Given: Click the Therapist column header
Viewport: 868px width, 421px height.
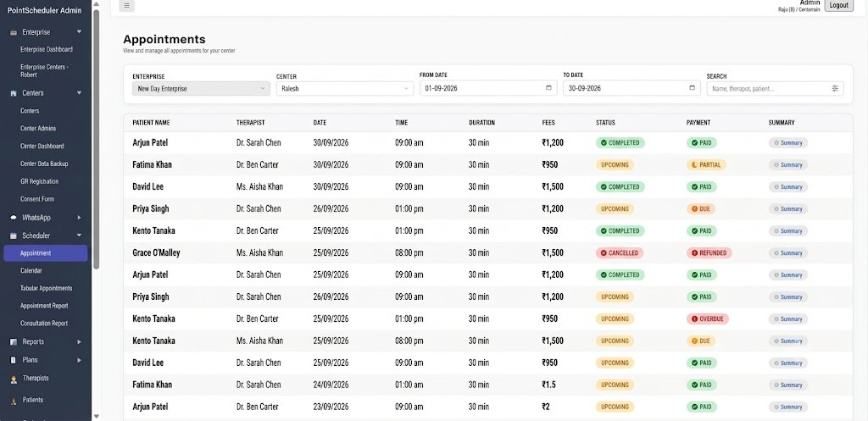Looking at the screenshot, I should 250,123.
